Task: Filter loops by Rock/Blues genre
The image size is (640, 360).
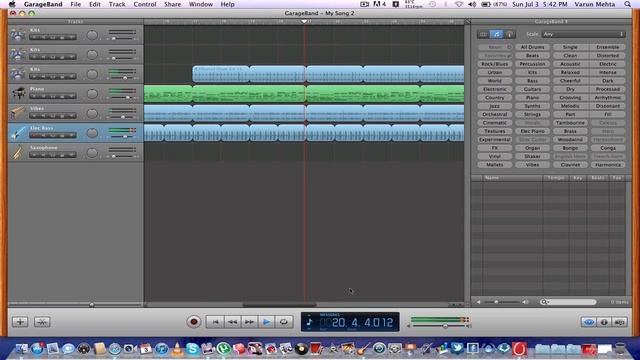Action: coord(495,64)
